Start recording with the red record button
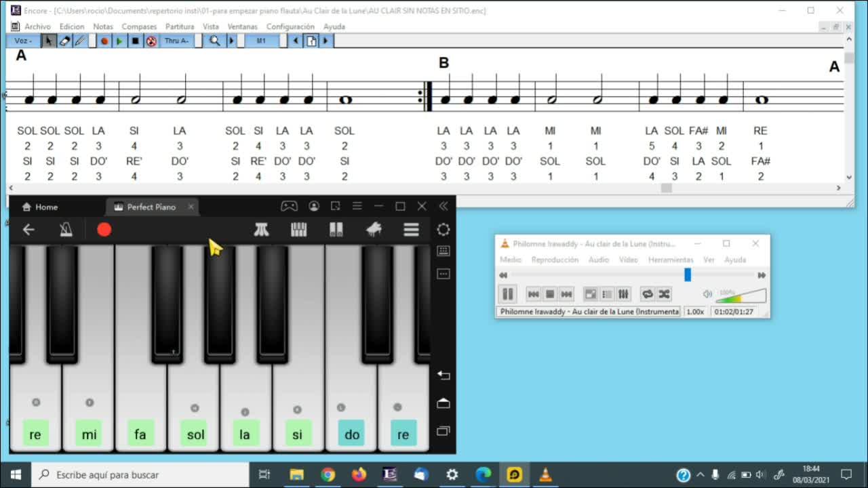 click(x=104, y=230)
